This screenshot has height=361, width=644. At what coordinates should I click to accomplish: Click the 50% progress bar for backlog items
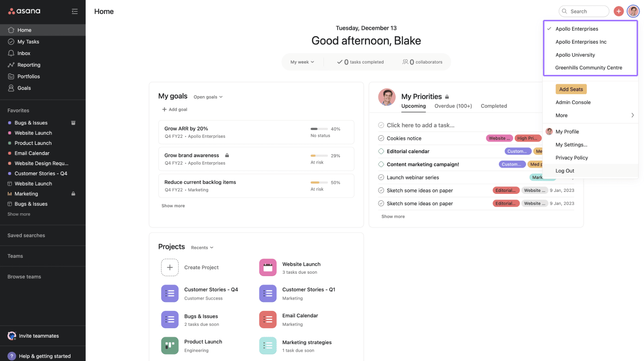click(319, 182)
